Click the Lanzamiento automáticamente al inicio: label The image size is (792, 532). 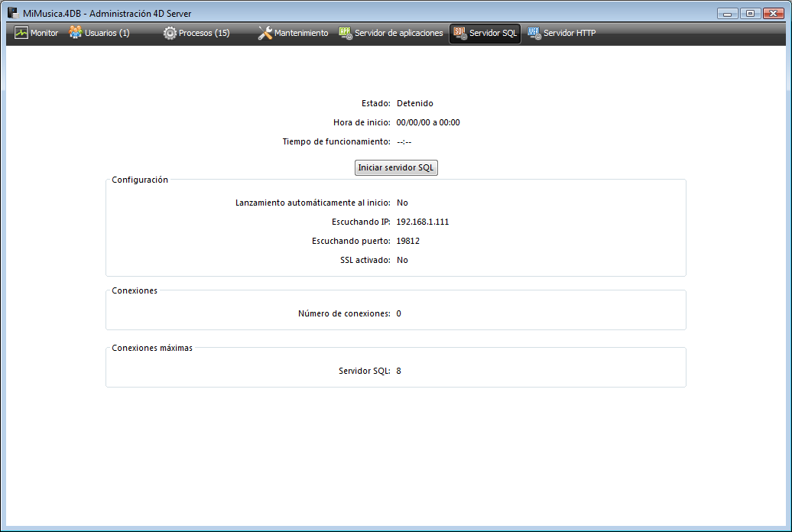click(x=313, y=203)
